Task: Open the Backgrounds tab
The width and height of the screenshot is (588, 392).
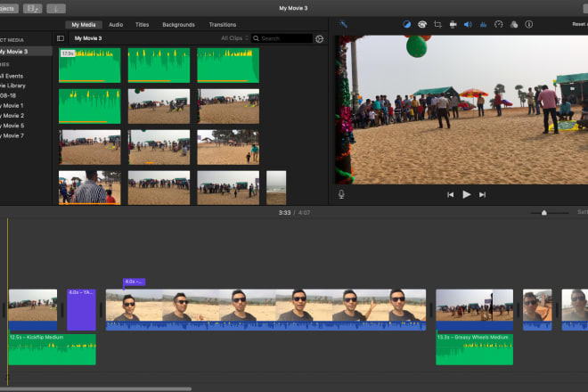Action: tap(178, 25)
